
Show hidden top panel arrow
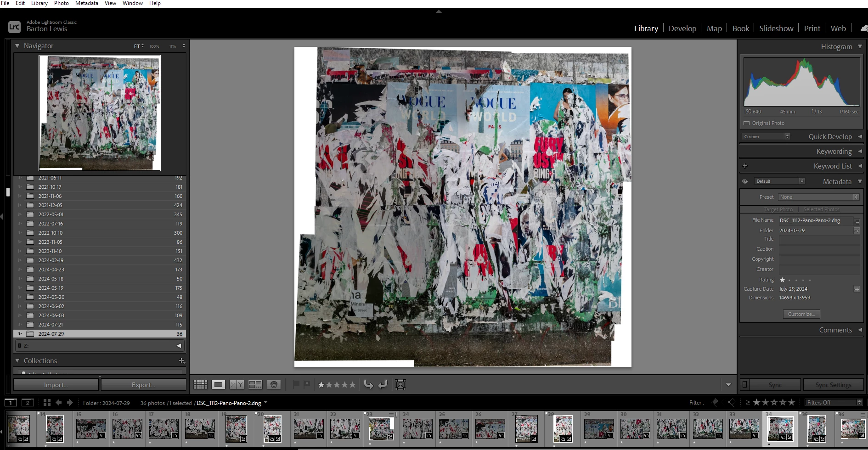click(x=439, y=11)
